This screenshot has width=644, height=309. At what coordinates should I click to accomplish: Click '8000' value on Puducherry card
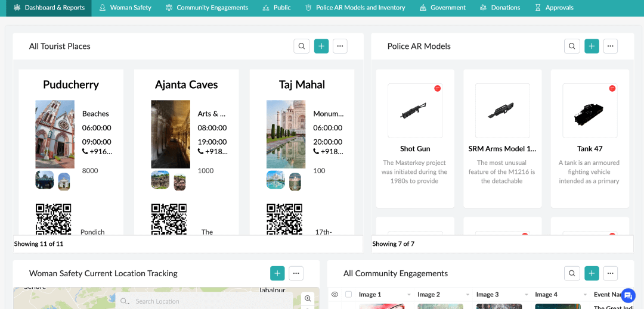click(x=90, y=170)
